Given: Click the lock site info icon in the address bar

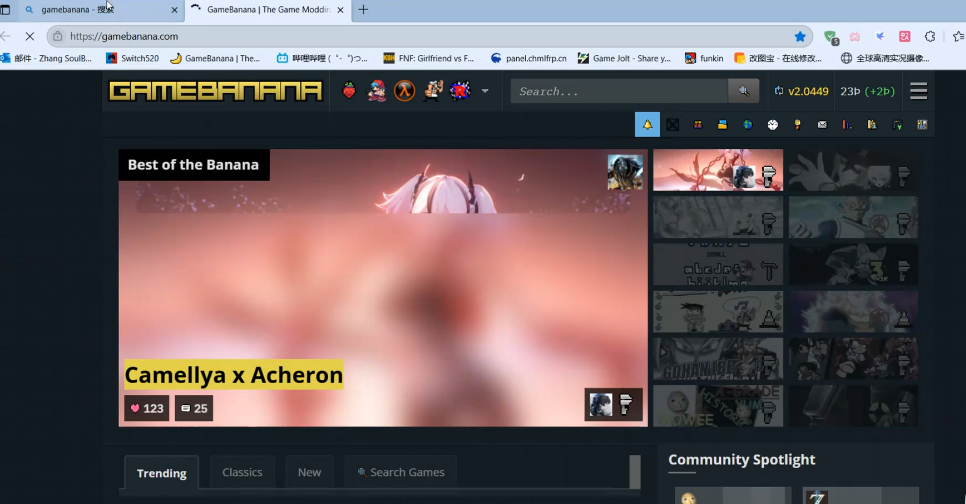Looking at the screenshot, I should [57, 36].
